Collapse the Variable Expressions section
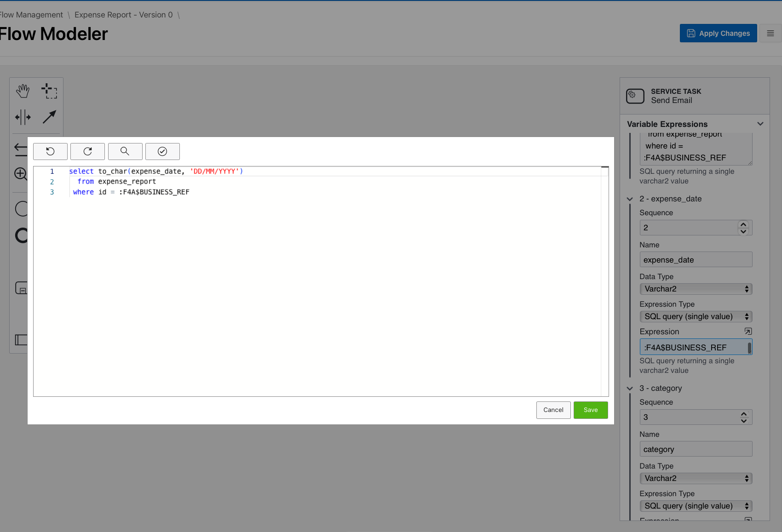The width and height of the screenshot is (782, 532). (x=760, y=124)
